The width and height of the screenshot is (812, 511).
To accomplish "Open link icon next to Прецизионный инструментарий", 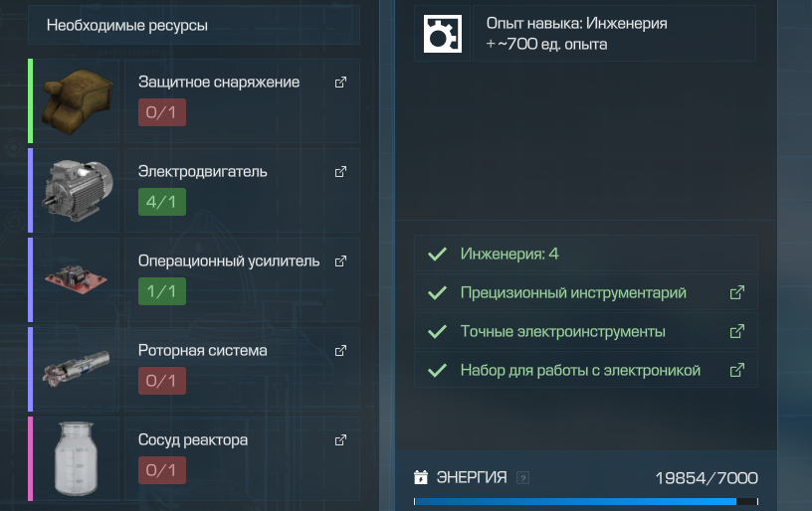I will [x=737, y=292].
